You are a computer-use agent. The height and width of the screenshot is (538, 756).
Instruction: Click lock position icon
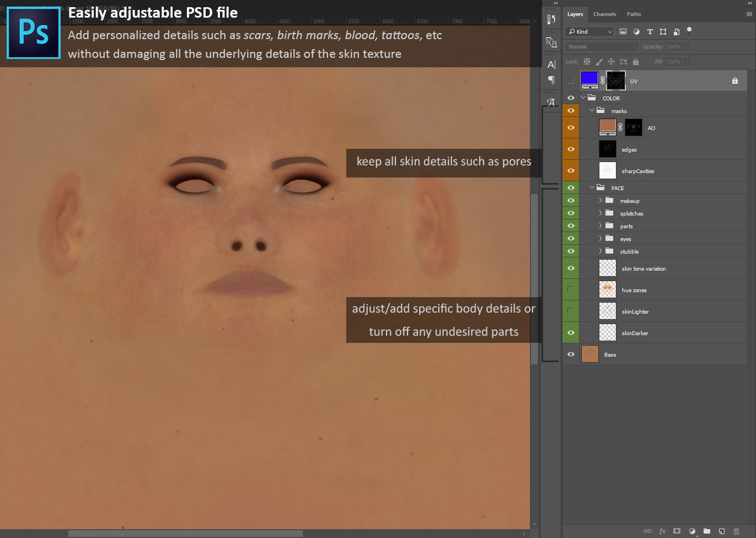pyautogui.click(x=611, y=62)
